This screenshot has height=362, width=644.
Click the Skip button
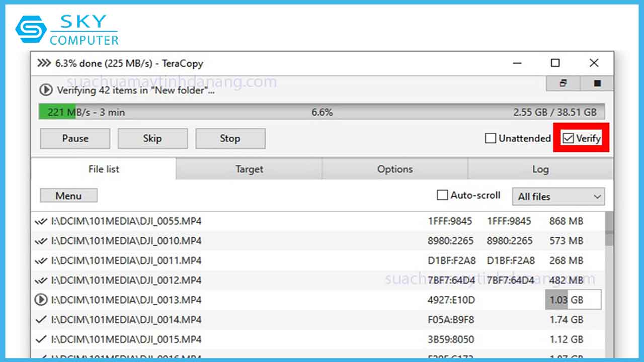tap(152, 138)
